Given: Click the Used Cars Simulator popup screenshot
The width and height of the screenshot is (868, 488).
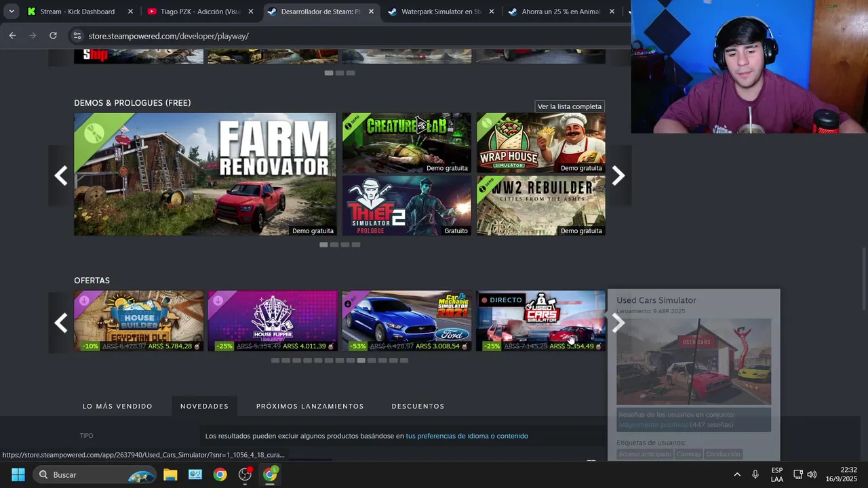Looking at the screenshot, I should [x=694, y=361].
